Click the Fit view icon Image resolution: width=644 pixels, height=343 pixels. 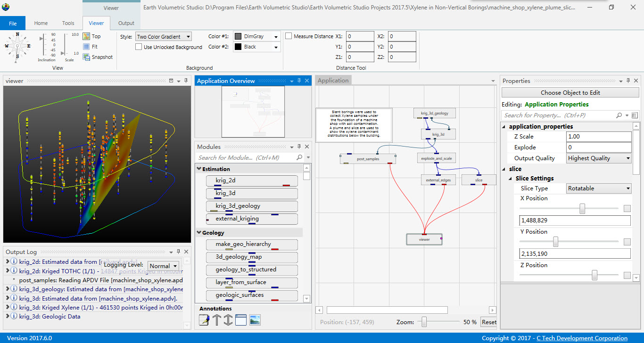pos(86,47)
